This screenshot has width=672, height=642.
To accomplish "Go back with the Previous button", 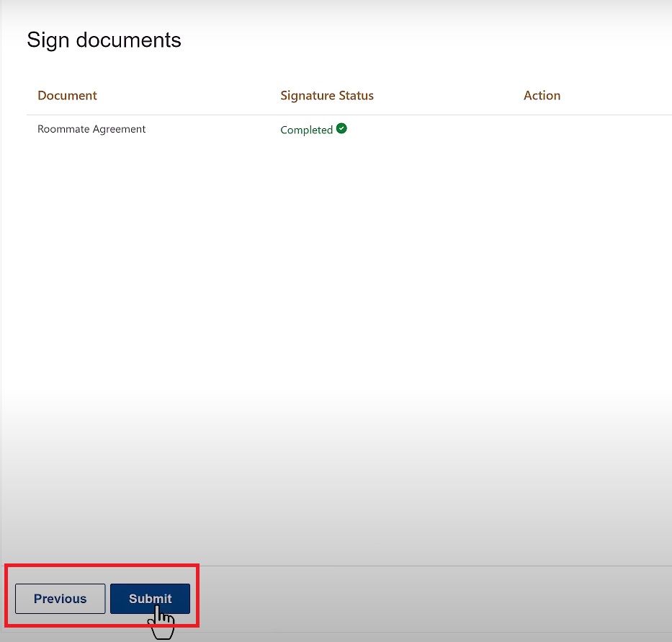I will point(61,599).
